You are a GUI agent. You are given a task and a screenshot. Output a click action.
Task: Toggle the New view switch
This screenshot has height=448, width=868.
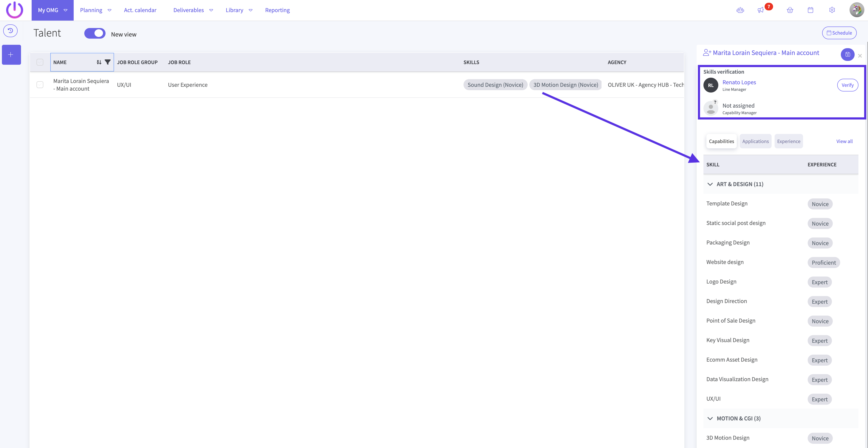pos(95,33)
